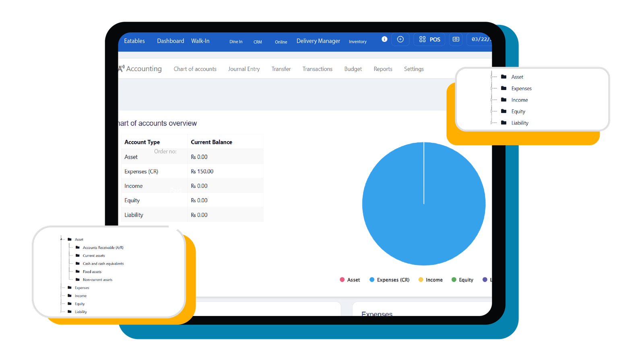Click the info circle icon in header
Screen dimensions: 644x351
[384, 39]
